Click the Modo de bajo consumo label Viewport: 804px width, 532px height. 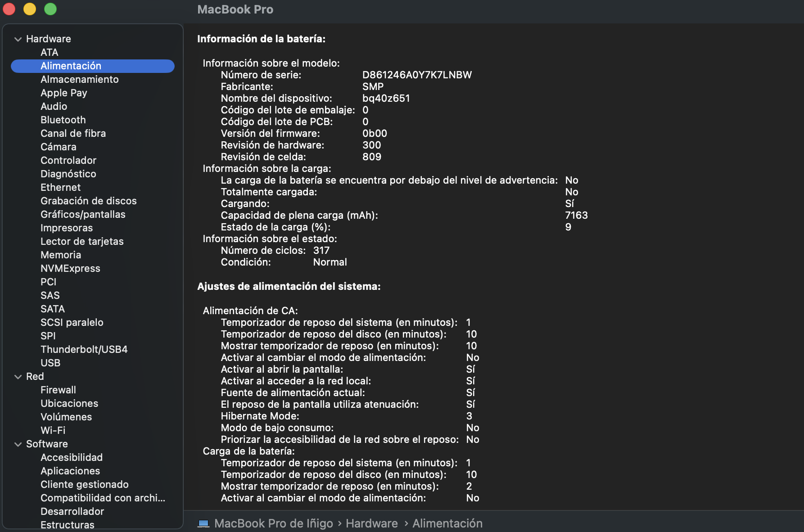[277, 428]
